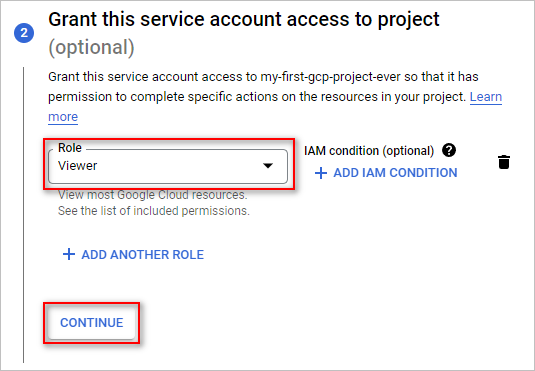Click the step 2 number badge
Screen dimensions: 535x371
coord(24,33)
